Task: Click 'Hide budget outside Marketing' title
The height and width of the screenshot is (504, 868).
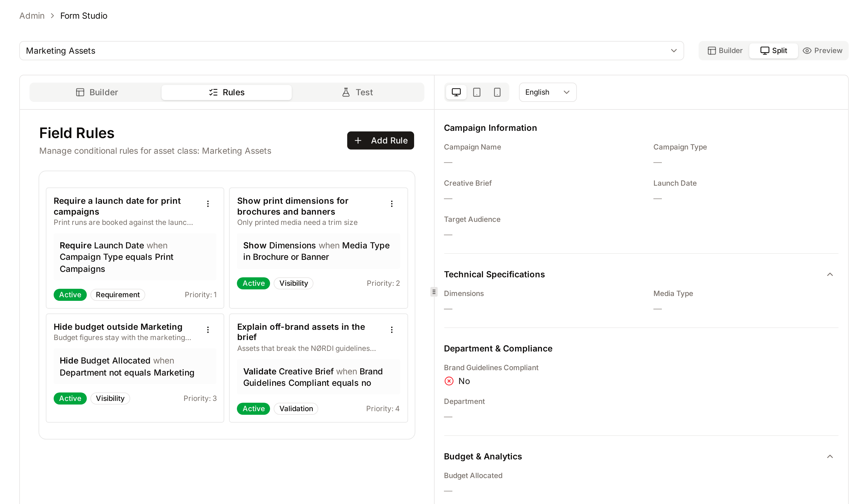Action: coord(118,326)
